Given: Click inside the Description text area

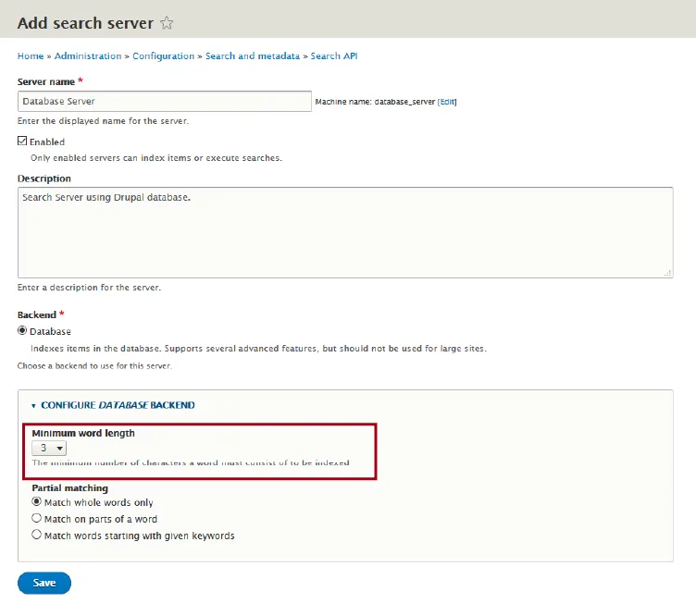Looking at the screenshot, I should point(345,232).
